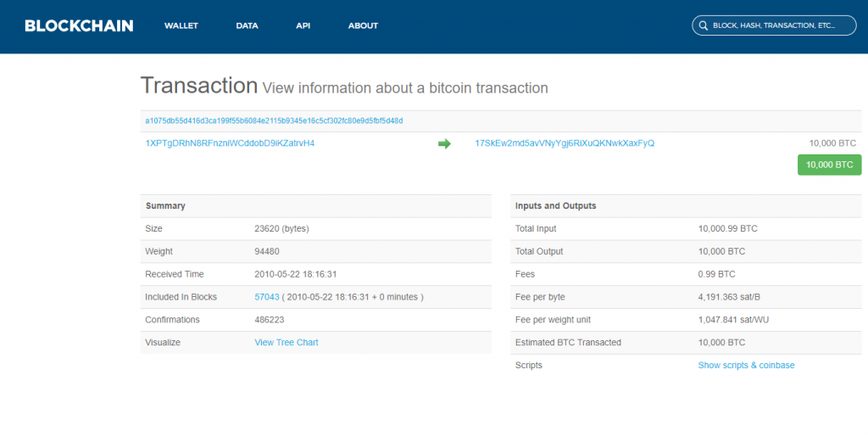
Task: Click the Transaction page heading
Action: pyautogui.click(x=198, y=86)
